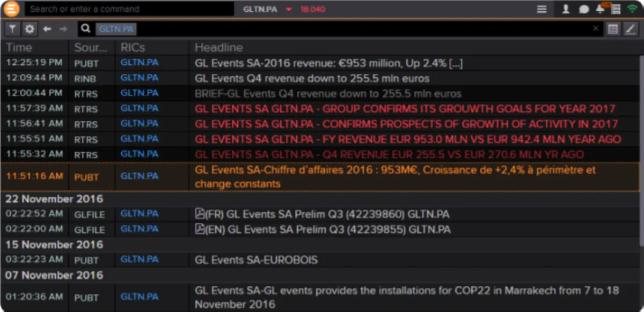This screenshot has height=312, width=644.
Task: Open alert GROUP CONFIRMS ITS GROUWTH GOALS 2017
Action: pyautogui.click(x=405, y=109)
